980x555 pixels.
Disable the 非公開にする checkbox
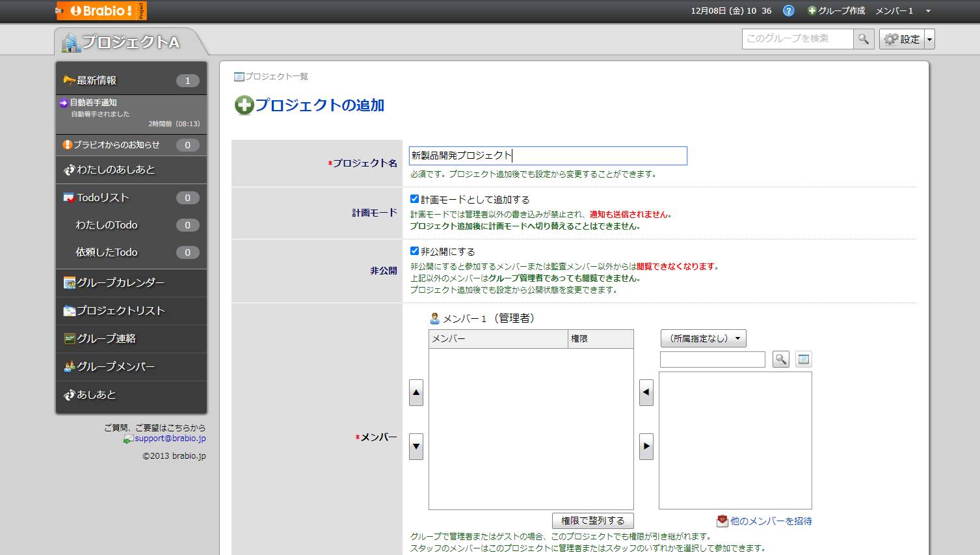tap(414, 251)
